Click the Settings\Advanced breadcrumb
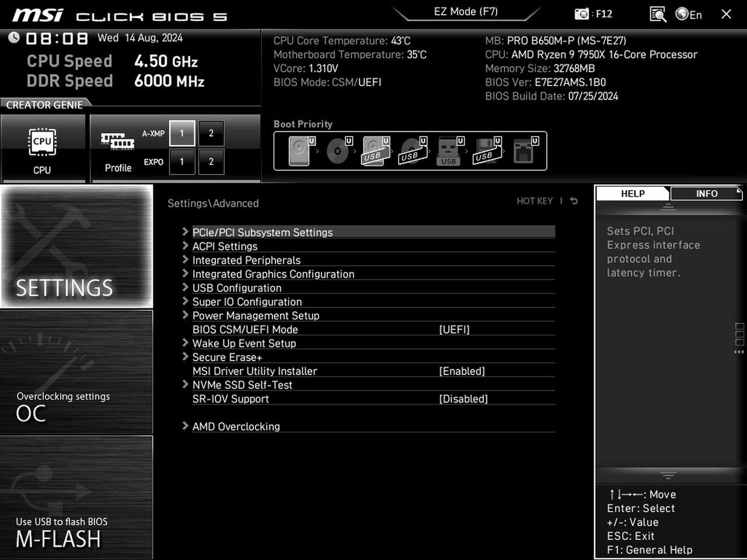 coord(213,203)
